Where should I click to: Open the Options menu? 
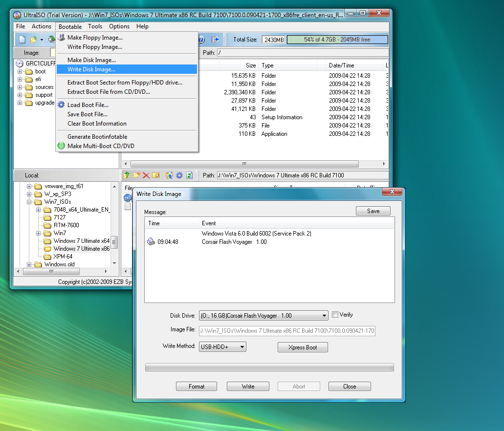click(119, 26)
